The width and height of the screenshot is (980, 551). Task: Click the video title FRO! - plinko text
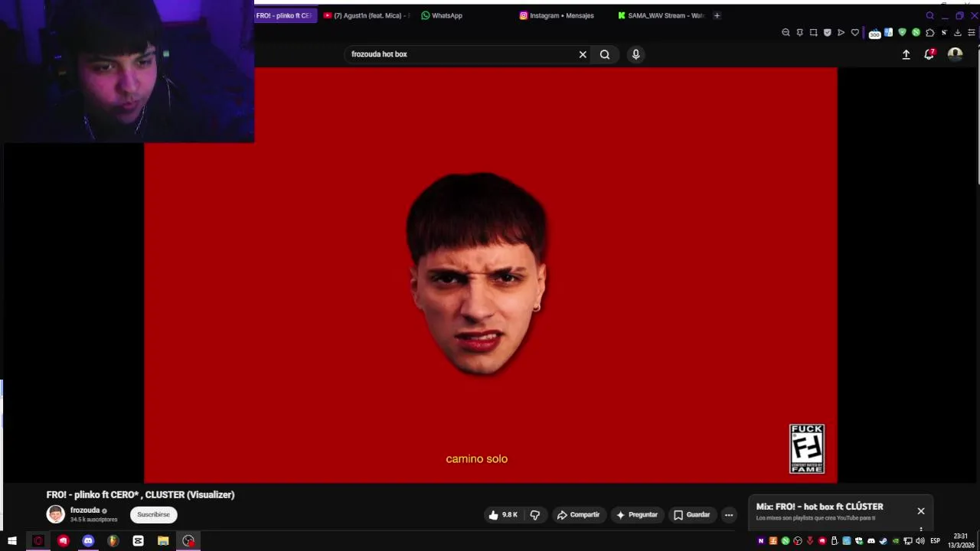tap(140, 495)
